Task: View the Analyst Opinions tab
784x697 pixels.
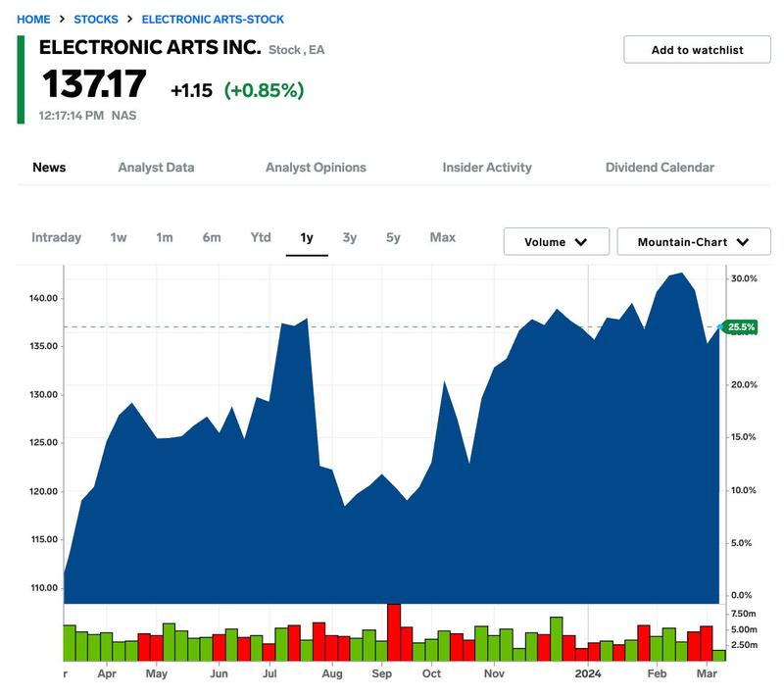Action: (x=316, y=168)
